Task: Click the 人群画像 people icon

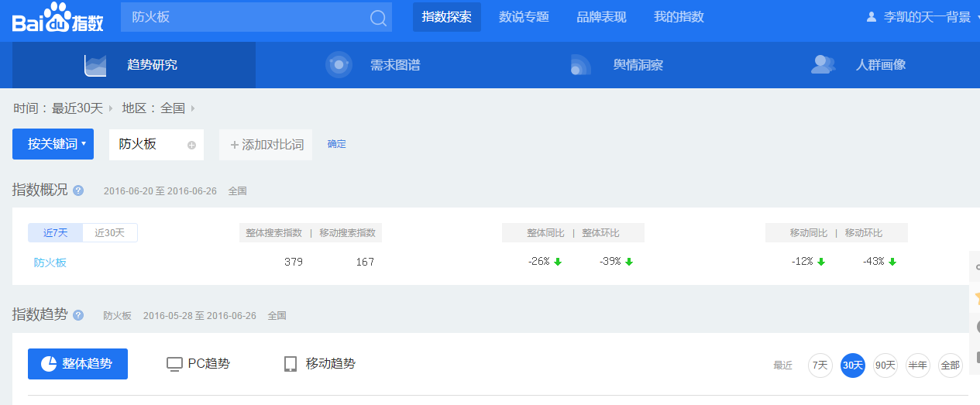Action: [823, 65]
